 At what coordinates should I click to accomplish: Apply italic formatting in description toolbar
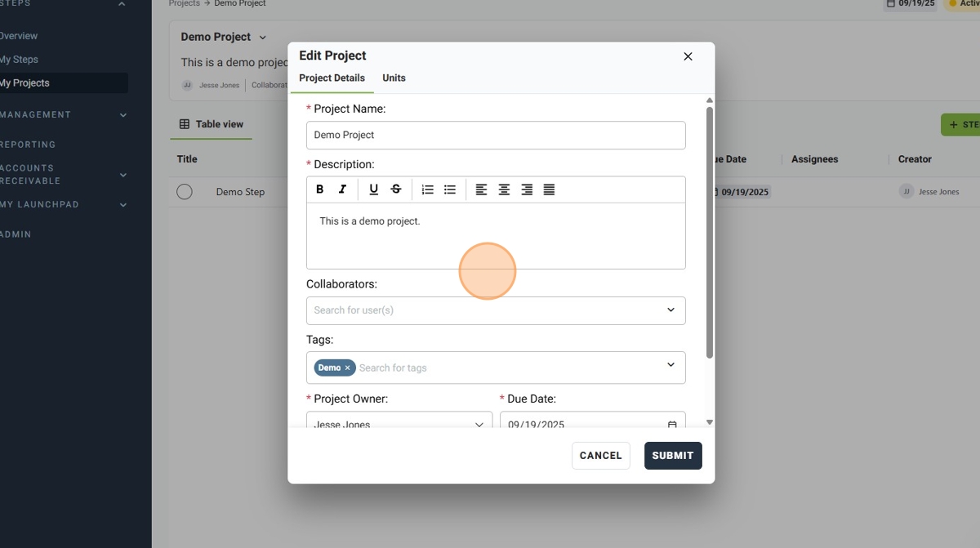tap(342, 189)
